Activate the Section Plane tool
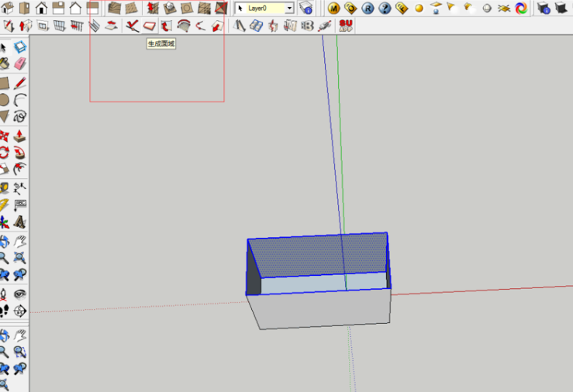 (x=20, y=311)
